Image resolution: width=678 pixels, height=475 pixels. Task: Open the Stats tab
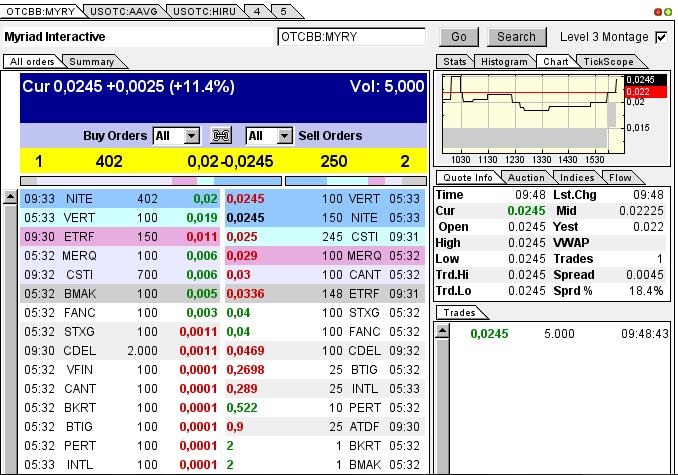click(x=455, y=62)
